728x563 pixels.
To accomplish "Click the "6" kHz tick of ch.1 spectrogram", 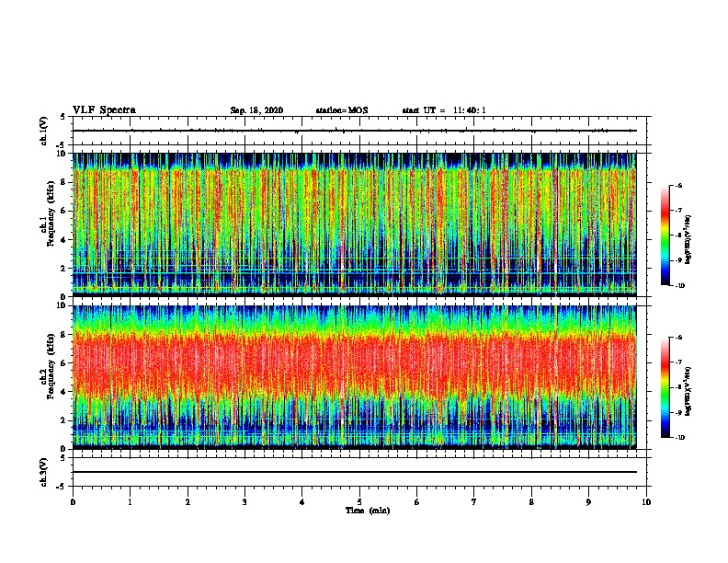I will tap(65, 211).
